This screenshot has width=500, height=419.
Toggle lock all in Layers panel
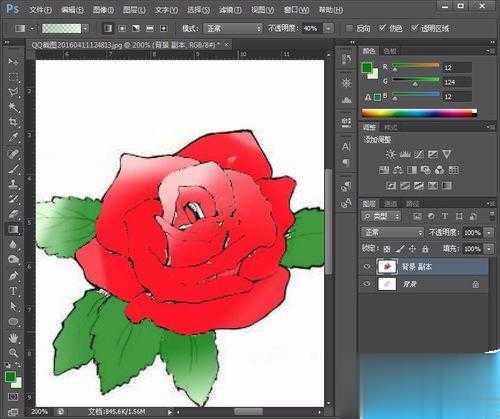[x=425, y=249]
